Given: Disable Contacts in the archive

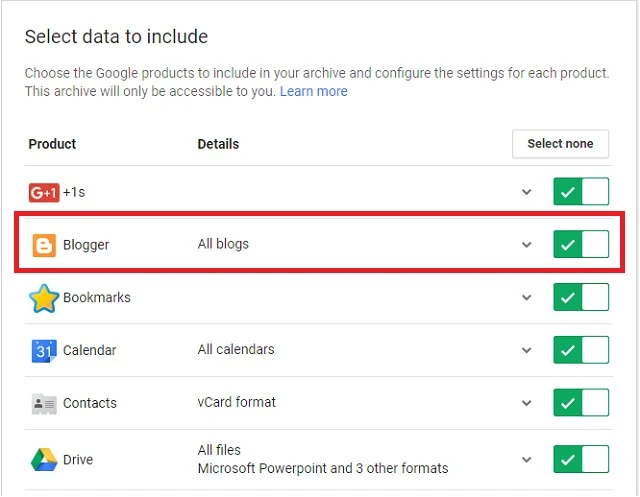Looking at the screenshot, I should click(581, 403).
